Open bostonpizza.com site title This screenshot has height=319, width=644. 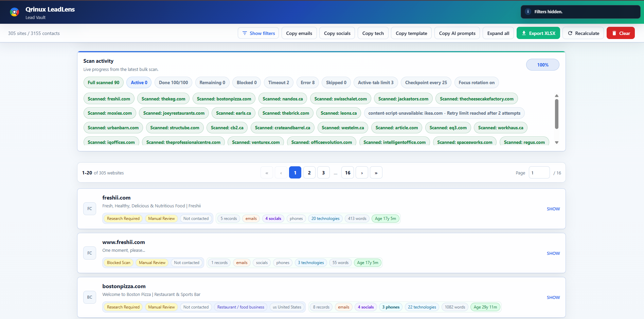pyautogui.click(x=124, y=286)
